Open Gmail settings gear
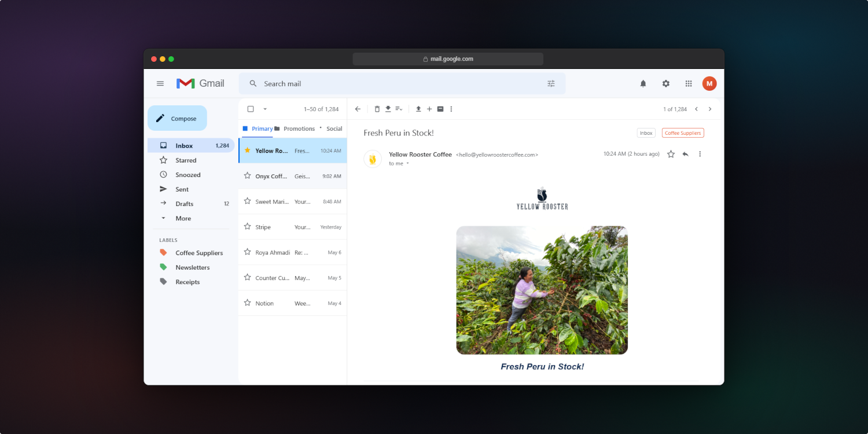This screenshot has width=868, height=434. coord(665,83)
